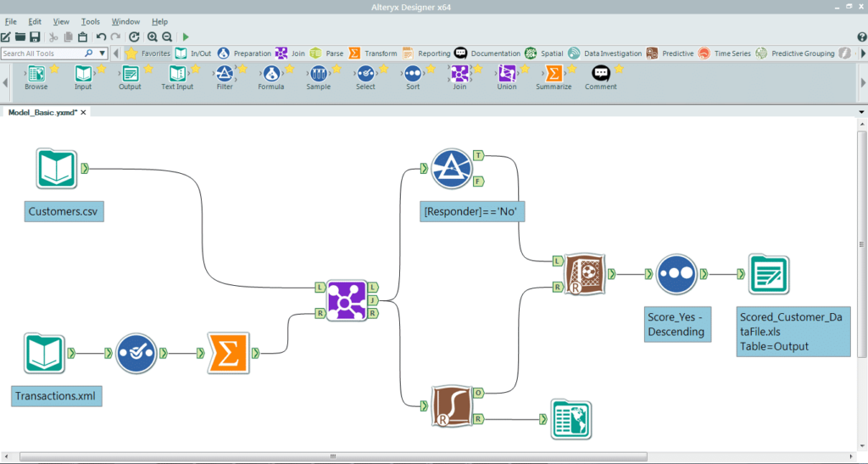Select the Customers.csv input node
Viewport: 868px width, 464px height.
(57, 169)
